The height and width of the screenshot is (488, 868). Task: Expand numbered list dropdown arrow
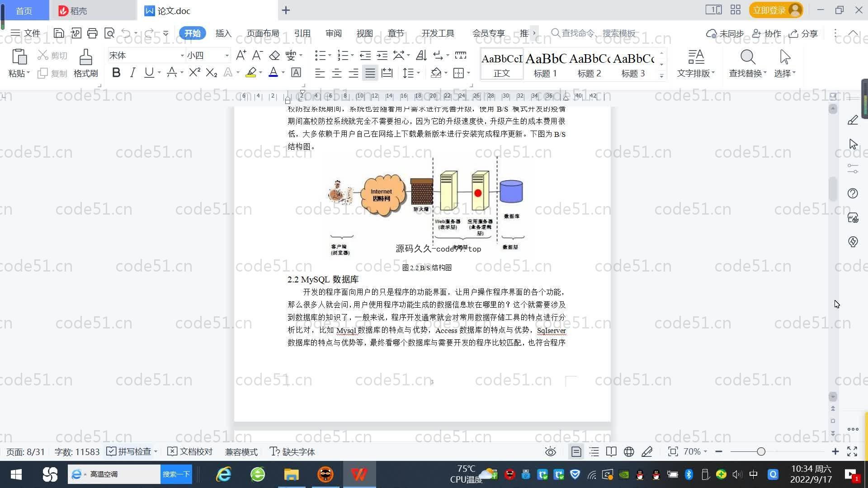(352, 56)
